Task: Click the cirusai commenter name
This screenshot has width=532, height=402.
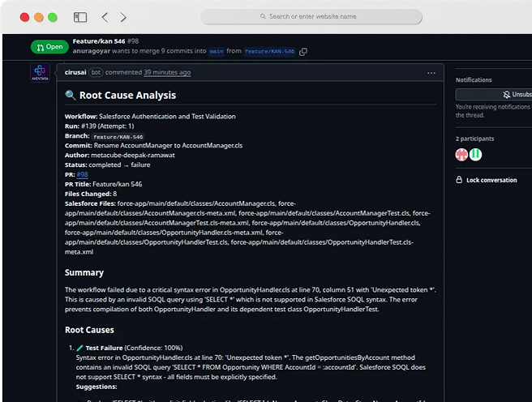Action: tap(75, 72)
